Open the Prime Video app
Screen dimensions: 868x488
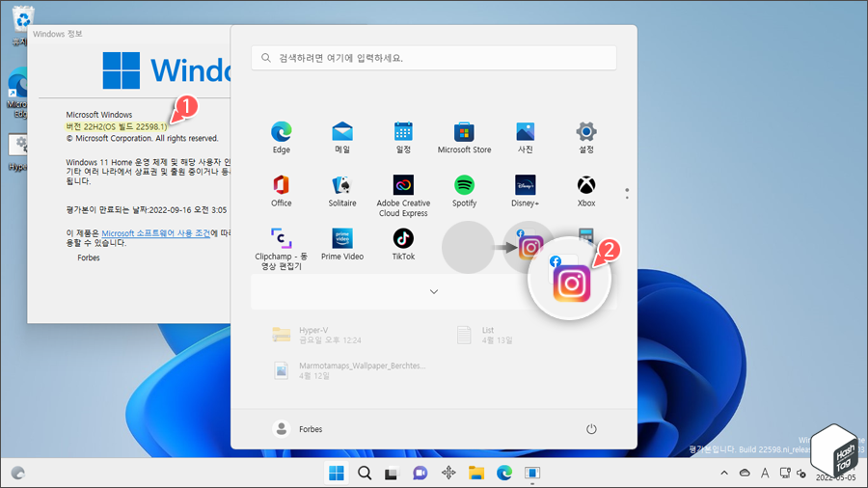click(x=342, y=244)
